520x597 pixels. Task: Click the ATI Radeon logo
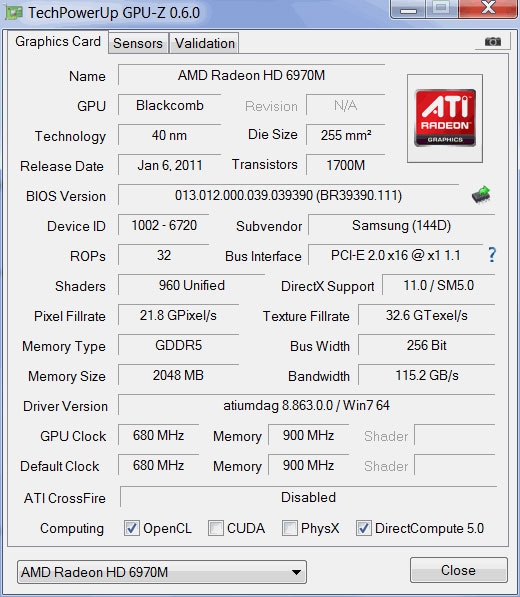pos(445,118)
